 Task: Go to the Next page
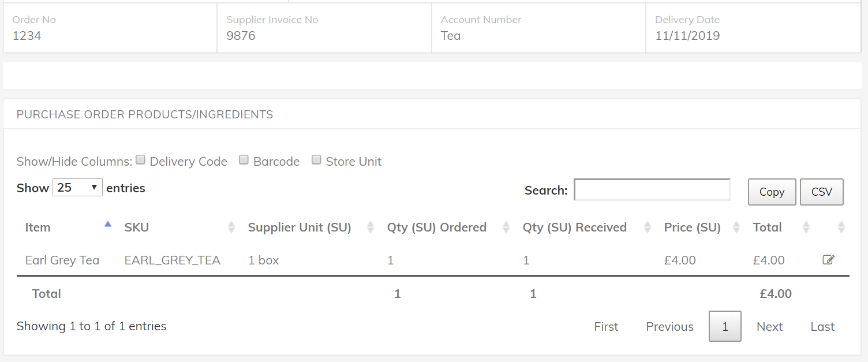[x=769, y=327]
